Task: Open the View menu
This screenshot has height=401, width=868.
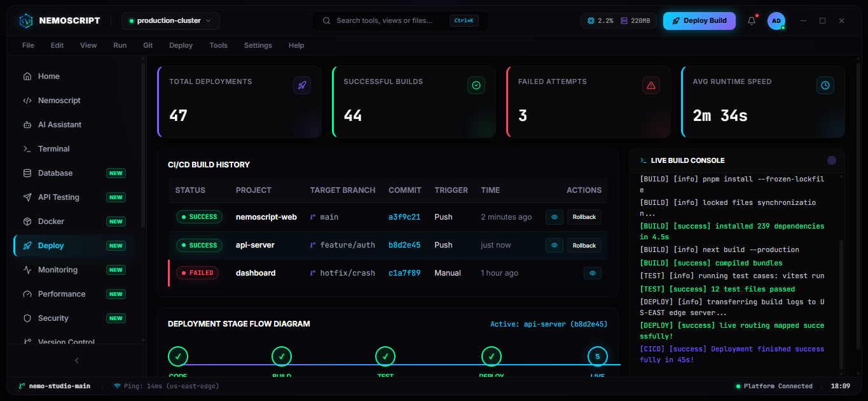Action: [x=88, y=46]
